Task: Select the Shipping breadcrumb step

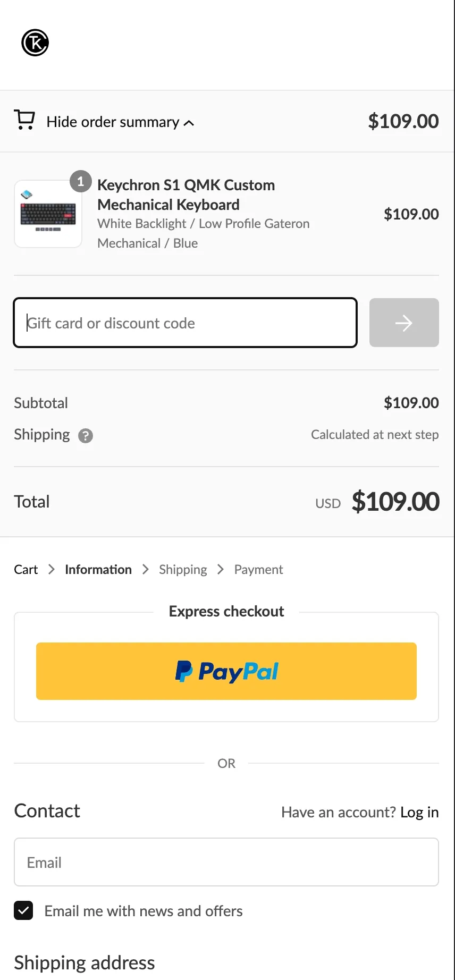Action: 182,569
